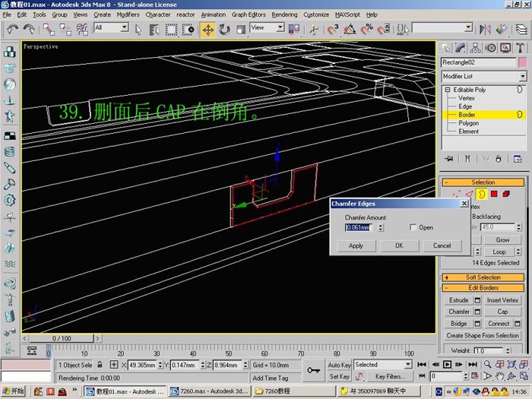Toggle the selection lock padlock

100,365
